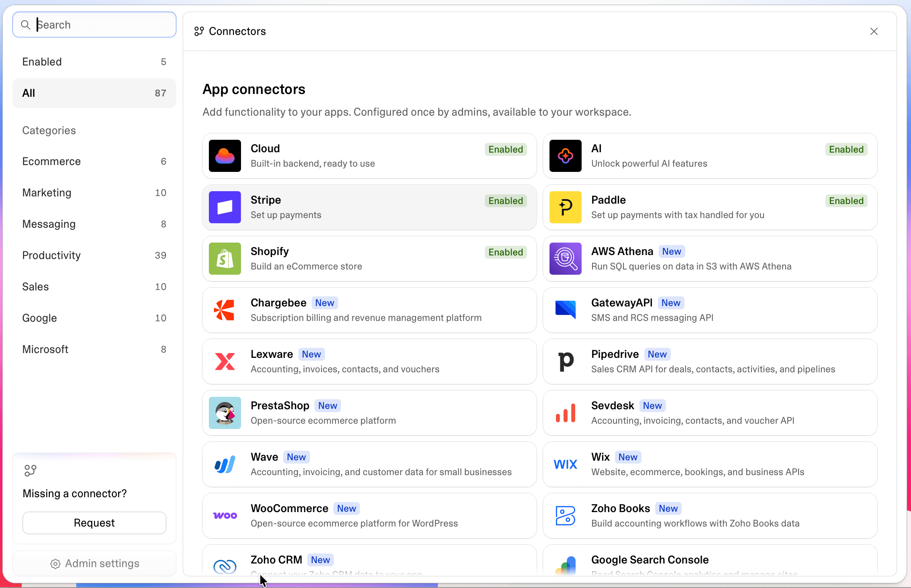Click the Pipedrive P logo

[566, 361]
